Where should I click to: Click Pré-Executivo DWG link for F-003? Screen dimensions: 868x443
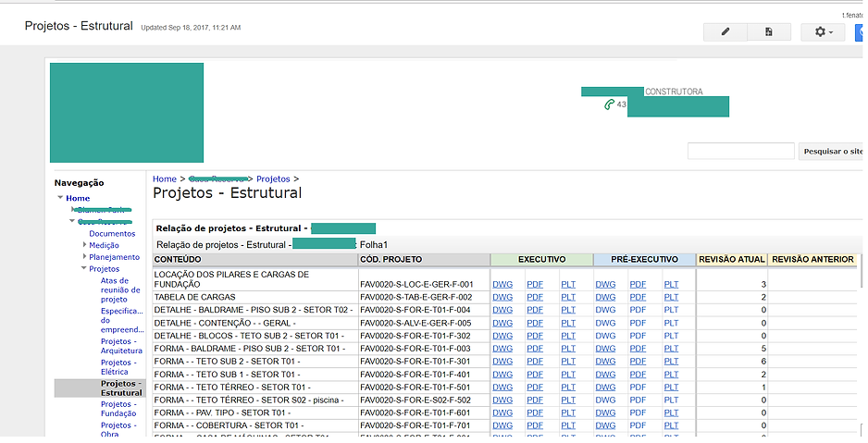point(605,349)
